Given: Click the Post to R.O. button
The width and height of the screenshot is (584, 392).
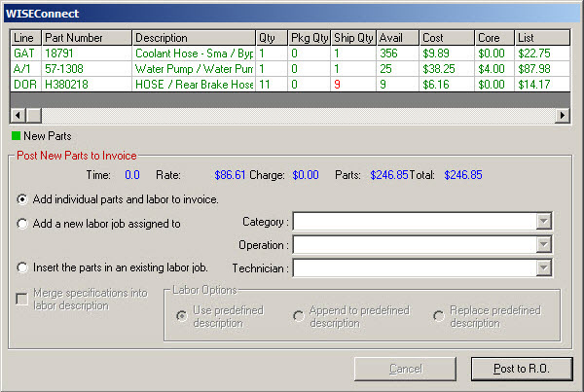Looking at the screenshot, I should point(521,369).
